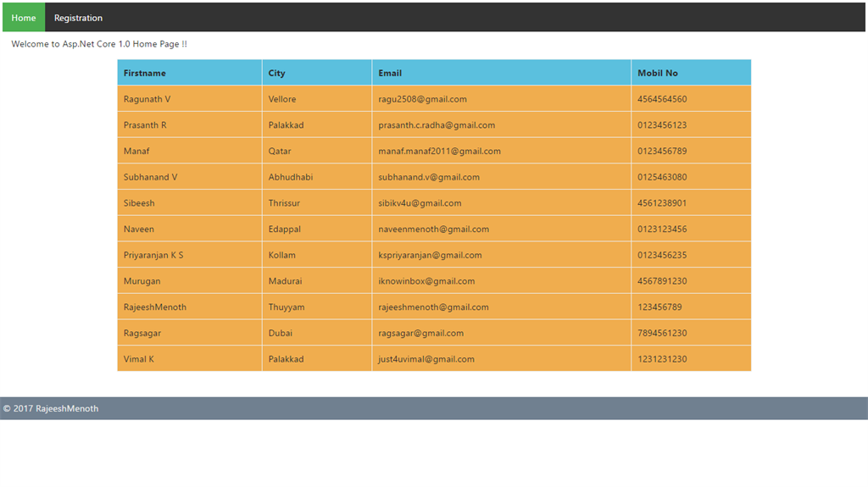Viewport: 868px width, 487px height.
Task: Click email ragu2508@gmail.com
Action: 422,99
